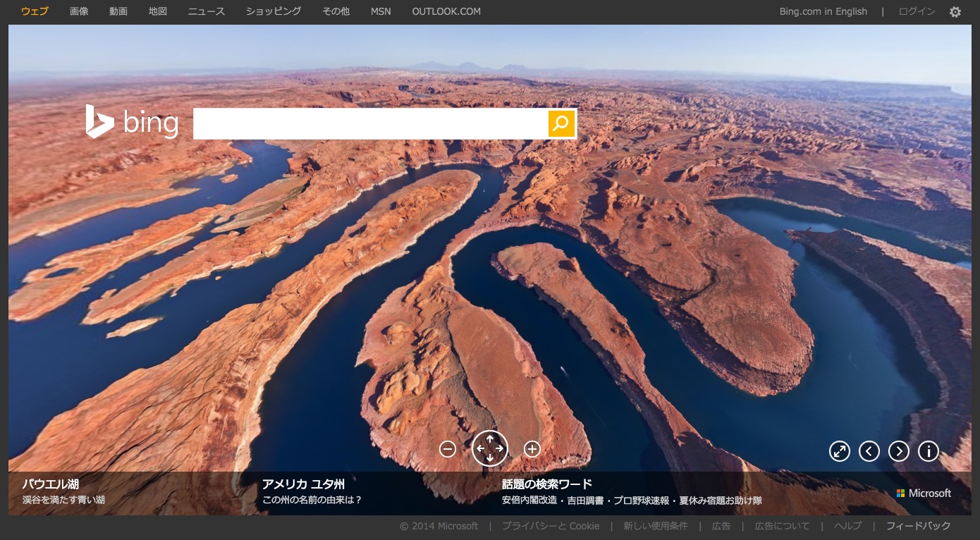The height and width of the screenshot is (540, 980).
Task: Click the yellow search magnifier button
Action: [561, 123]
